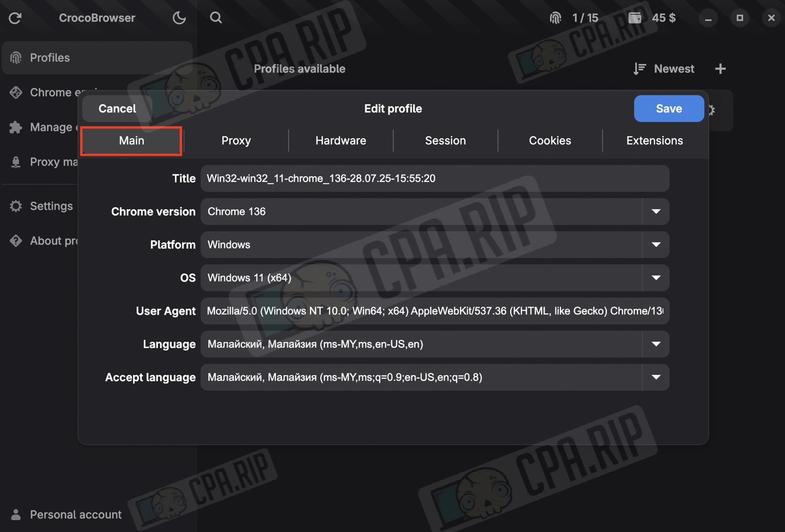Click the Edit profile dialog heading
This screenshot has height=532, width=785.
click(393, 109)
